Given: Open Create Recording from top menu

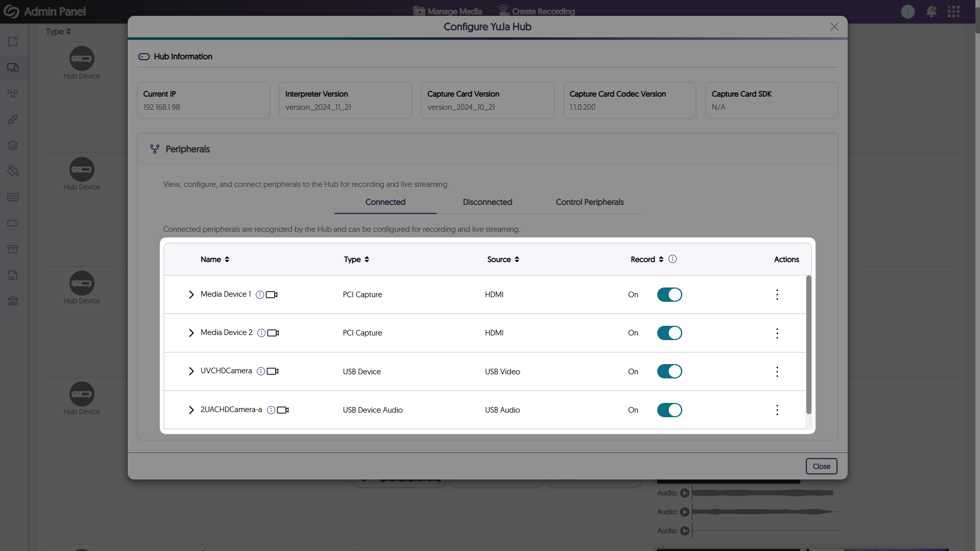Looking at the screenshot, I should coord(536,10).
